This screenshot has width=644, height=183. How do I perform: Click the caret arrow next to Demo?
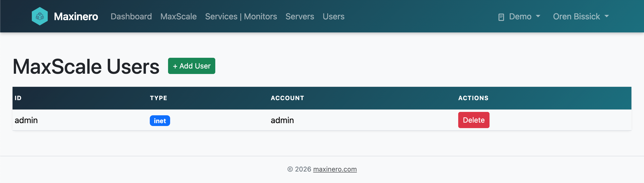(538, 16)
